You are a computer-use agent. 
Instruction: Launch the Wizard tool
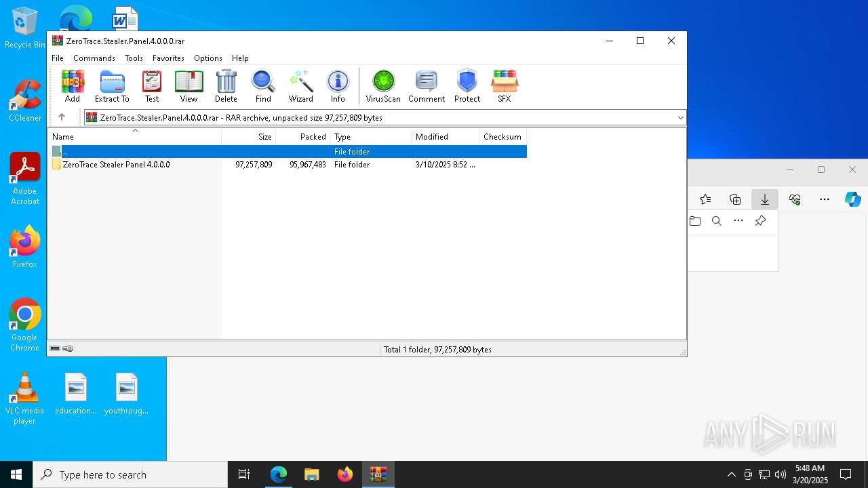click(301, 86)
